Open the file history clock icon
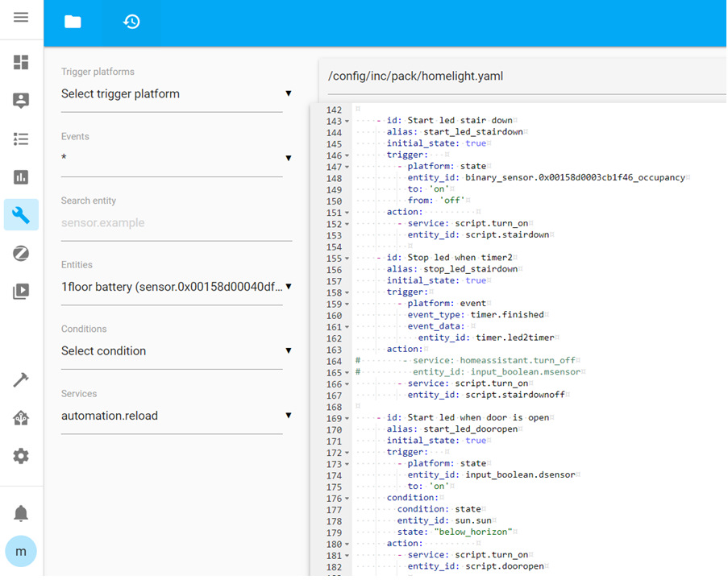The width and height of the screenshot is (728, 580). pos(131,22)
